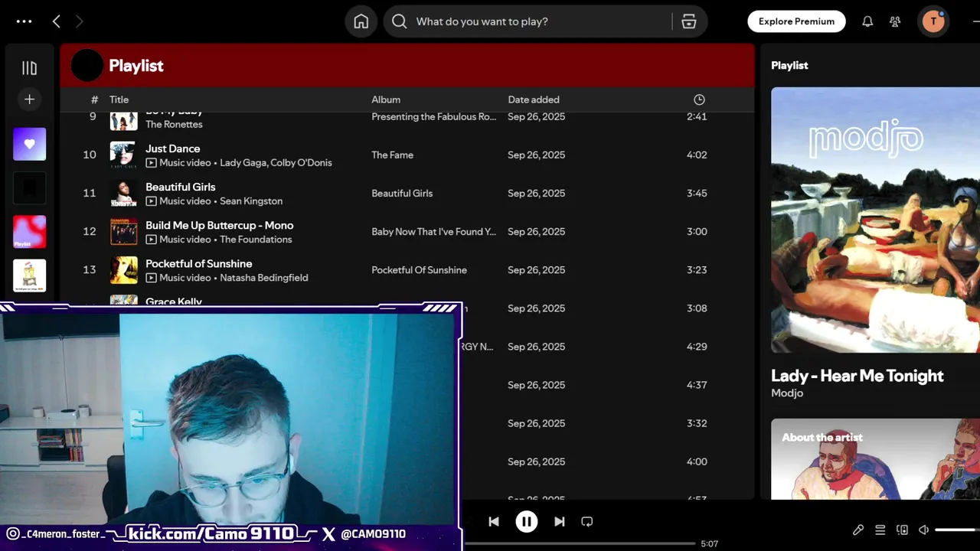Open The Foundations artist link
The image size is (980, 551).
[x=256, y=240]
